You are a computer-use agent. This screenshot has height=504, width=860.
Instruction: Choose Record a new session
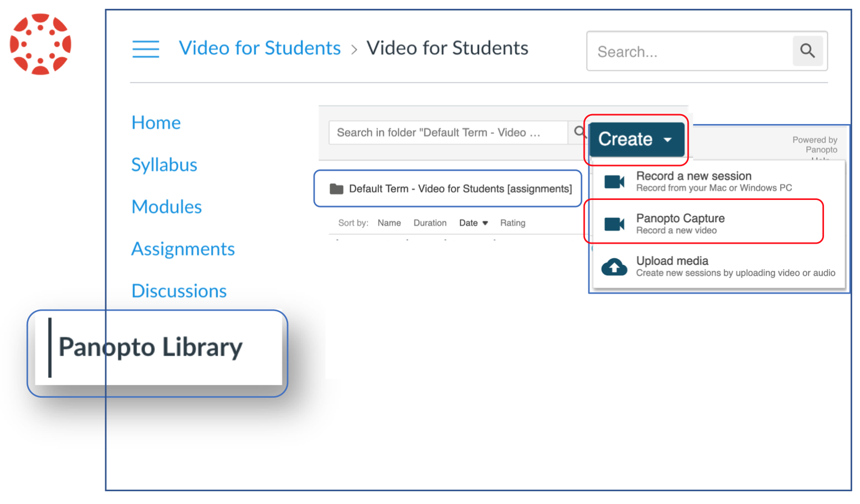(719, 182)
